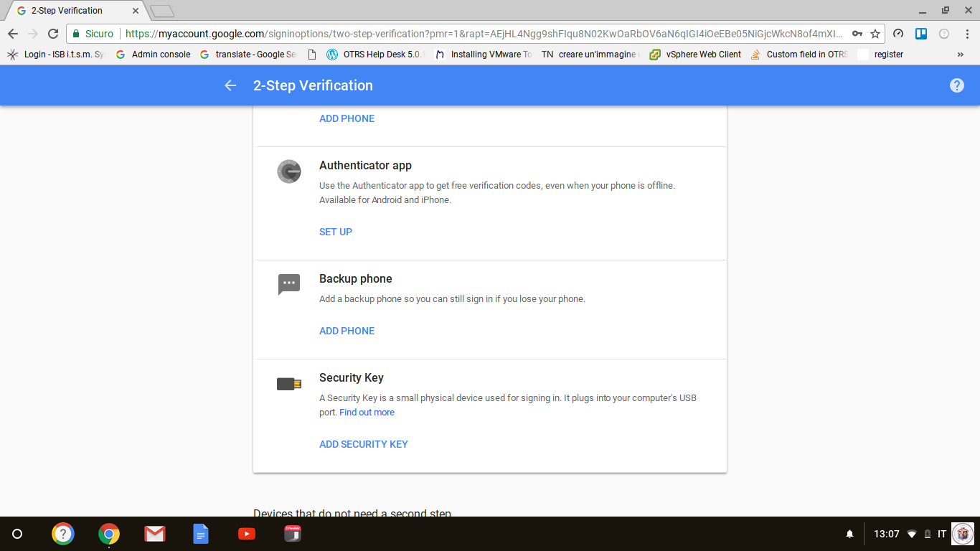This screenshot has width=980, height=551.
Task: Click the grey circular extension icon
Action: click(944, 34)
